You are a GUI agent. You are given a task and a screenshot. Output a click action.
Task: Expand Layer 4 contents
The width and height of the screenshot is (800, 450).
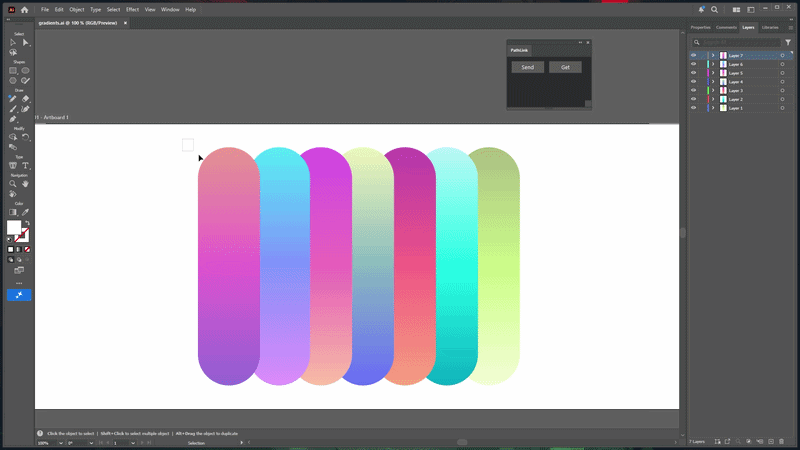(713, 82)
